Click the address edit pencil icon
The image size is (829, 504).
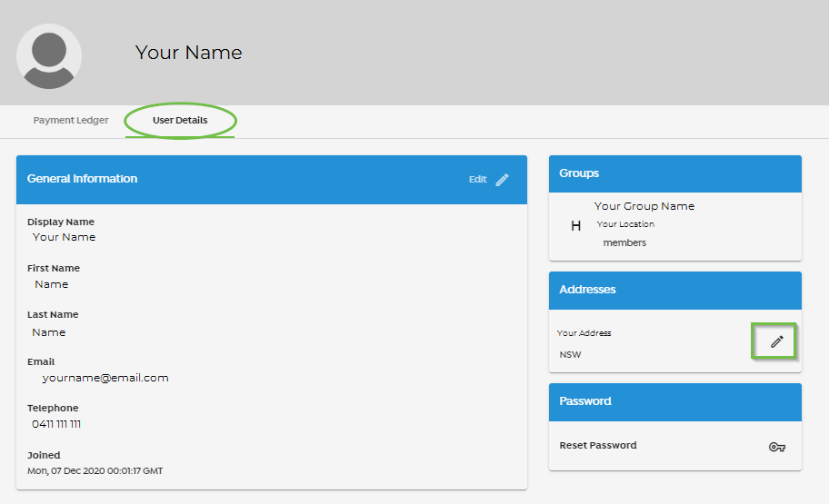point(776,341)
